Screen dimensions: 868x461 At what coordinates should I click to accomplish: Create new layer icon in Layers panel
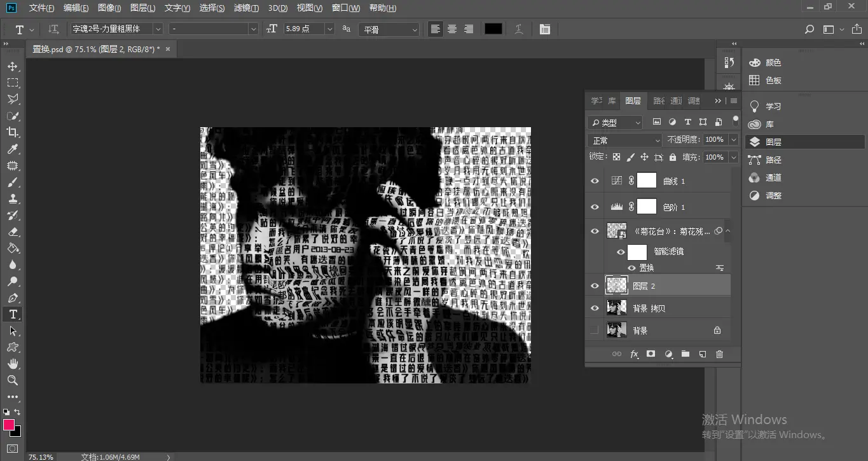click(702, 354)
